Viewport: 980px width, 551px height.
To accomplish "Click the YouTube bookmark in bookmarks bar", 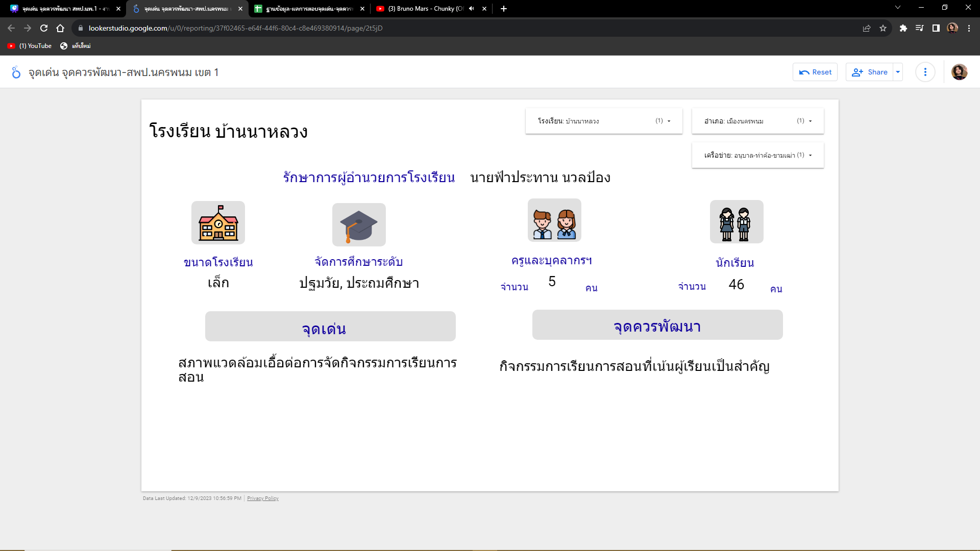I will point(30,46).
